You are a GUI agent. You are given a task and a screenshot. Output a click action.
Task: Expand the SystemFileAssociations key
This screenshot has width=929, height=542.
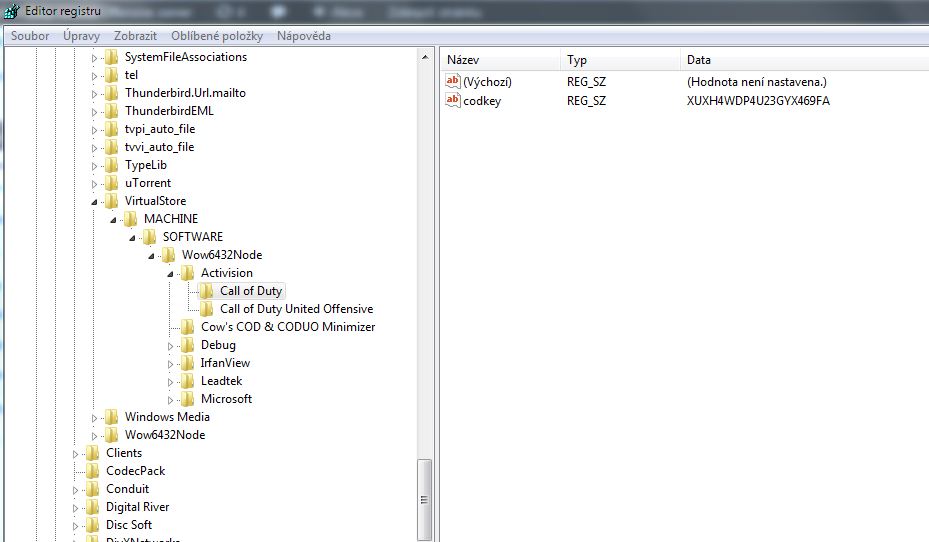point(94,58)
